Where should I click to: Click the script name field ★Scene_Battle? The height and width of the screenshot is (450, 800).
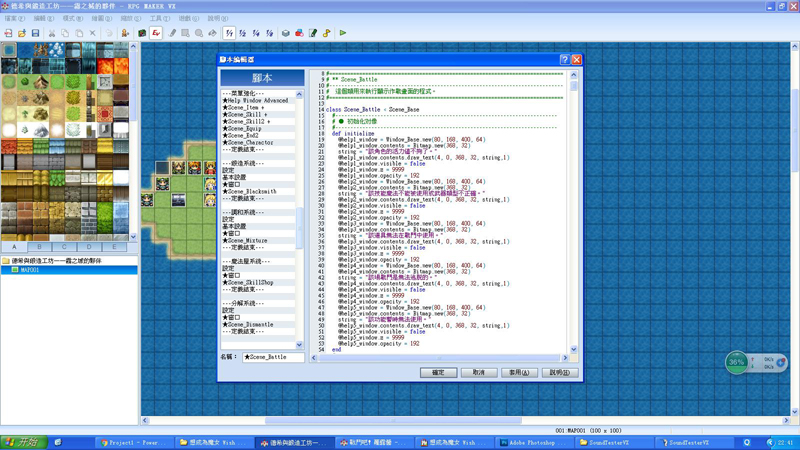tap(273, 357)
